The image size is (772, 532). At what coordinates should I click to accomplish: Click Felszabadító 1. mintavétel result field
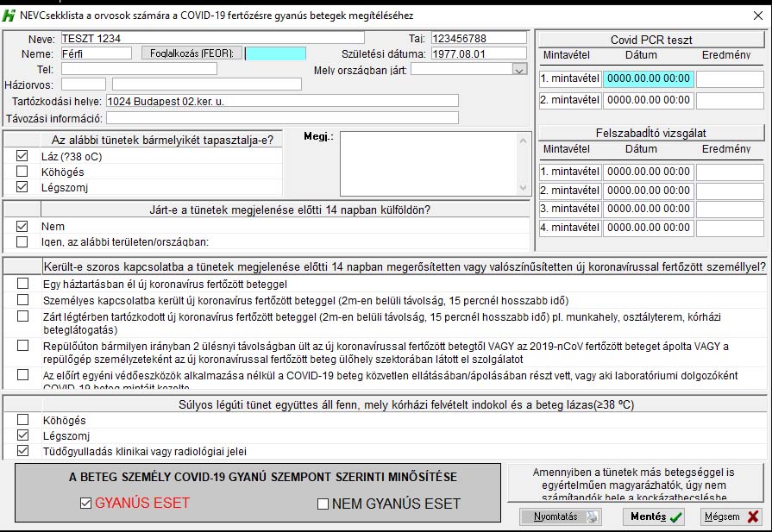pos(730,172)
